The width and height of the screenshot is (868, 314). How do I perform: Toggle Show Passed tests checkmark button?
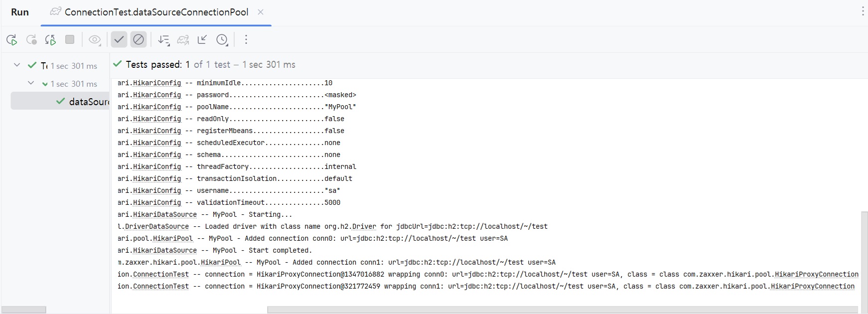pyautogui.click(x=119, y=39)
